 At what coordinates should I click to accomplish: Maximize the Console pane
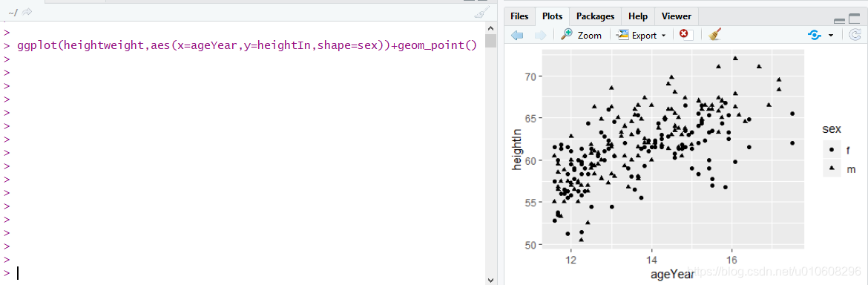coord(483,1)
